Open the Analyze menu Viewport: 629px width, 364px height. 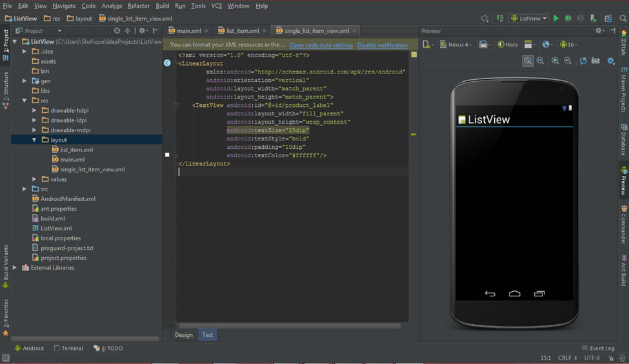tap(112, 6)
